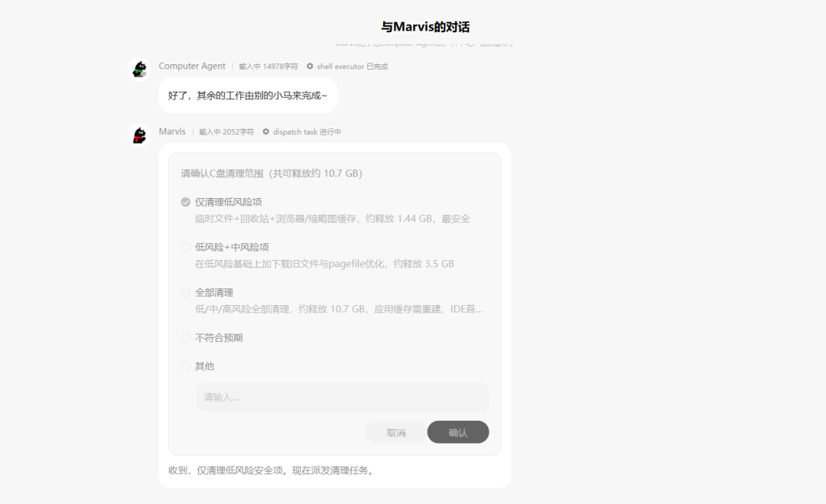Click the shell executor 已完成 status text

click(353, 67)
